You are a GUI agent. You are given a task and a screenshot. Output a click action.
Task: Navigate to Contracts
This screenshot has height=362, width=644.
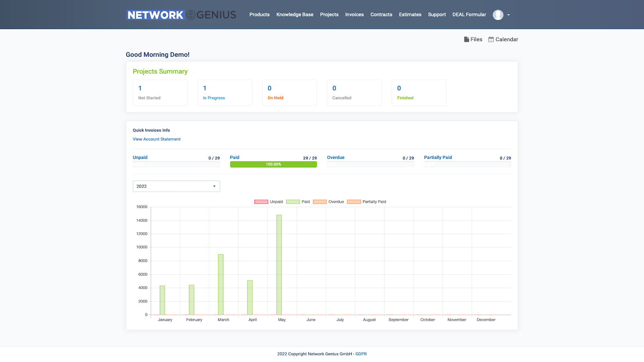[x=381, y=14]
